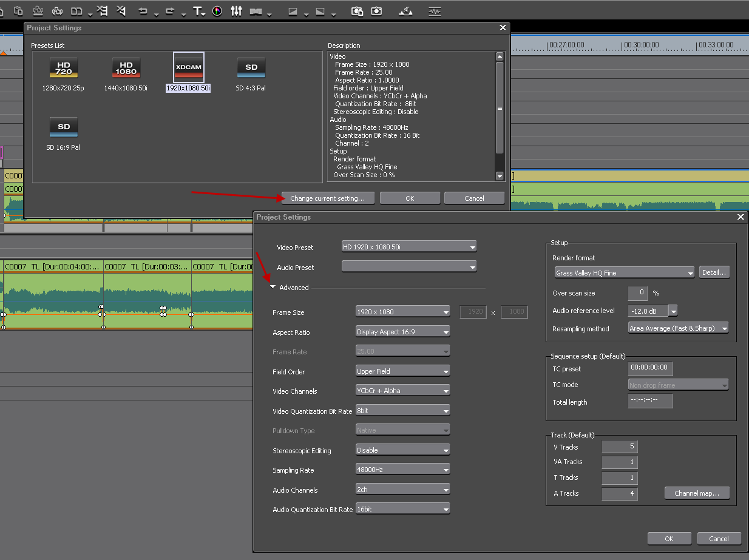This screenshot has width=749, height=560.
Task: Open the Channel map button
Action: [697, 493]
